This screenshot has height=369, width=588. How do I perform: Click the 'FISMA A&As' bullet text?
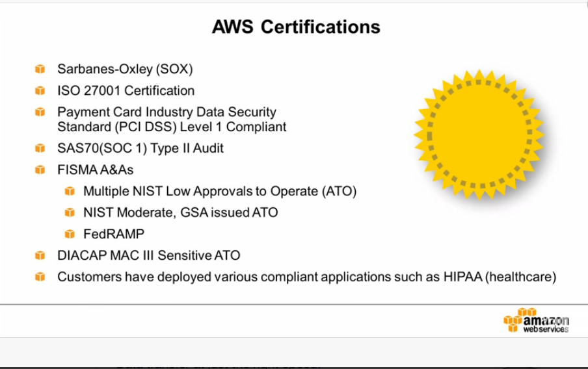pos(95,170)
